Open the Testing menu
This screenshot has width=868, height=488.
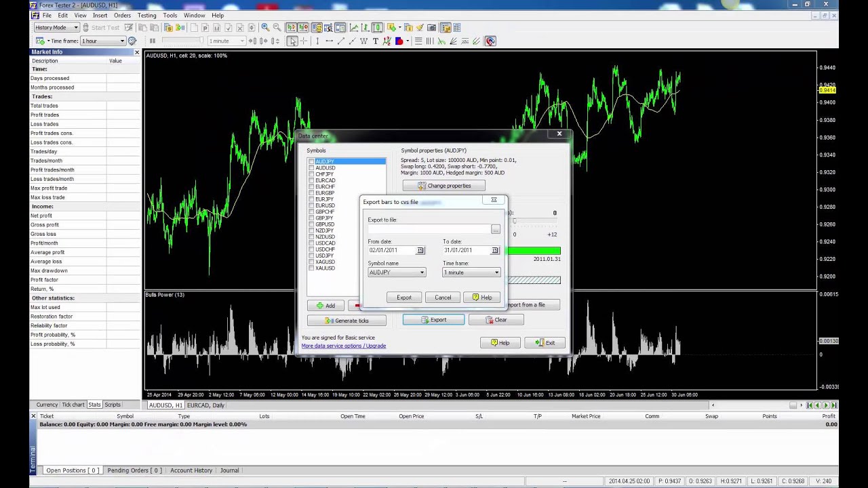click(146, 15)
